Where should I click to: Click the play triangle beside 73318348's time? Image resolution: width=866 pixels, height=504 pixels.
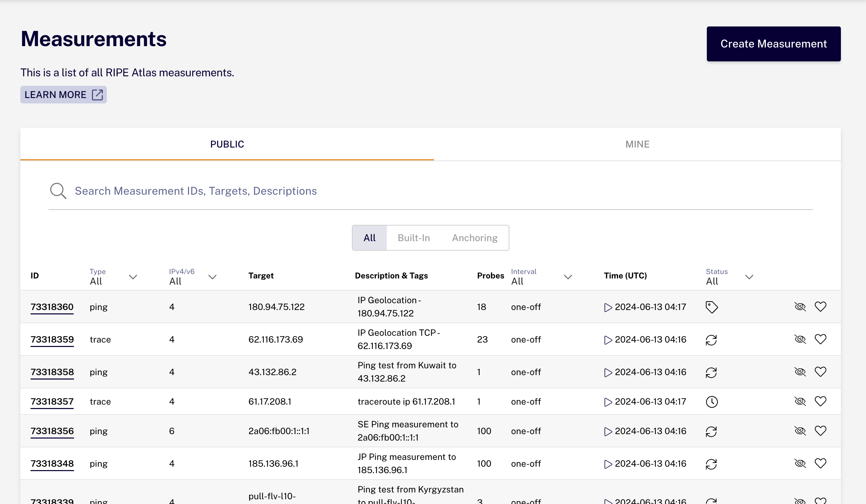608,464
